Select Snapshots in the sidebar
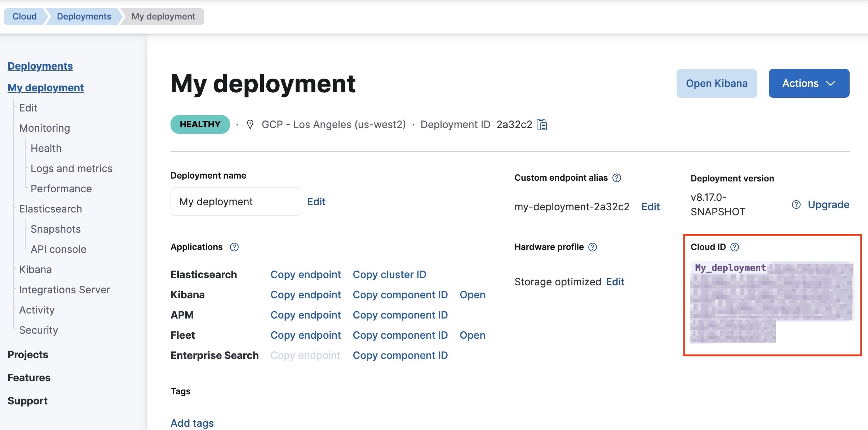868x430 pixels. (x=56, y=229)
